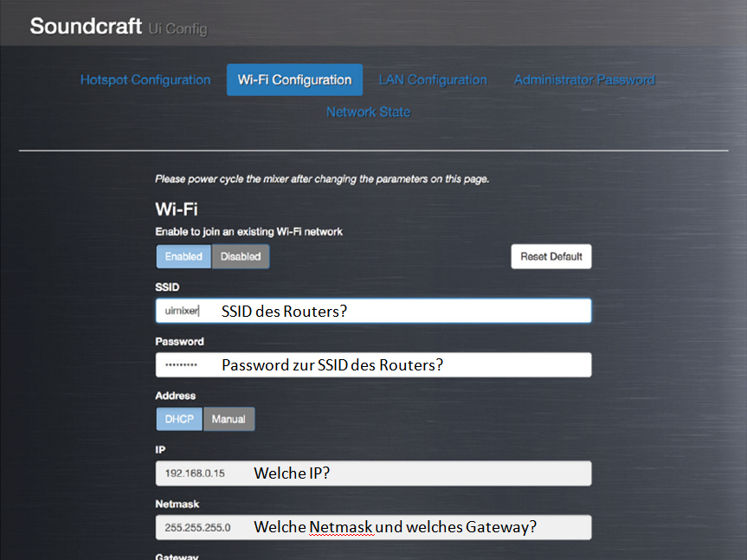
Task: Select the Wi-Fi Configuration tab
Action: click(x=294, y=80)
